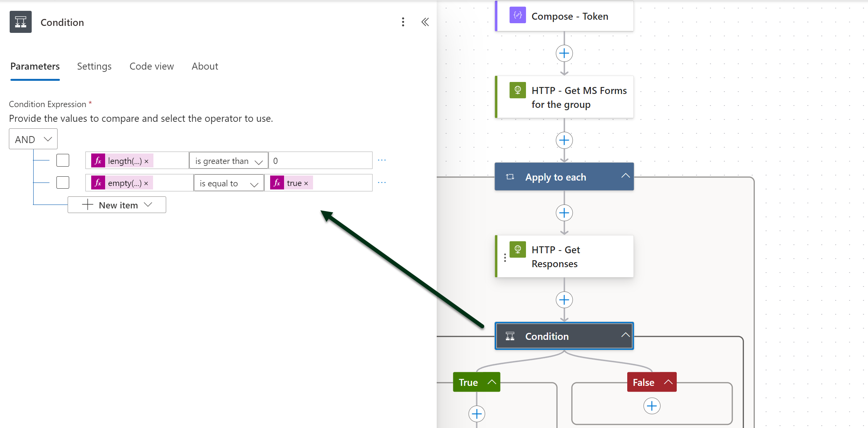Screen dimensions: 868x428
Task: Check the length(...) condition row checkbox
Action: point(63,160)
